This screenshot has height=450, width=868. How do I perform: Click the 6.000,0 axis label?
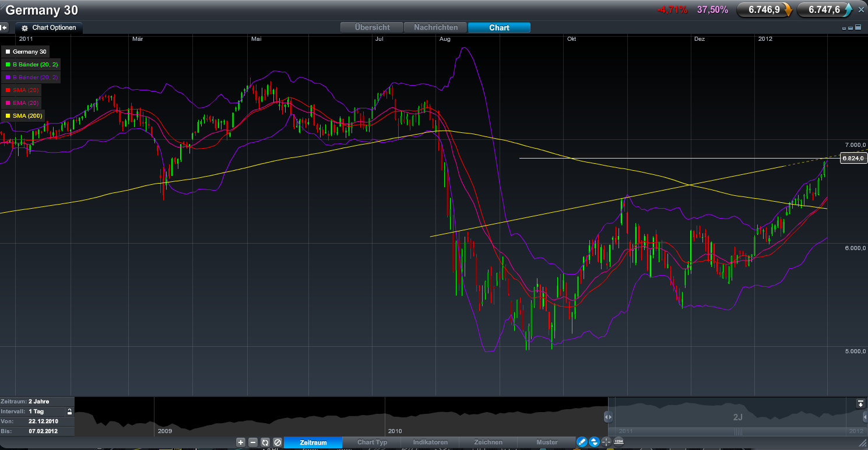click(x=855, y=248)
